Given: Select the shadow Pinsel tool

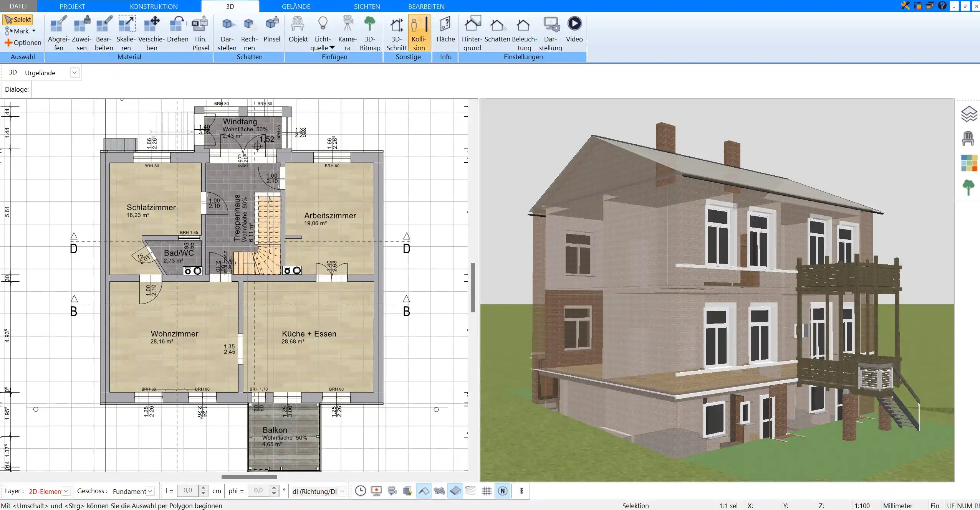Looking at the screenshot, I should coord(272,30).
